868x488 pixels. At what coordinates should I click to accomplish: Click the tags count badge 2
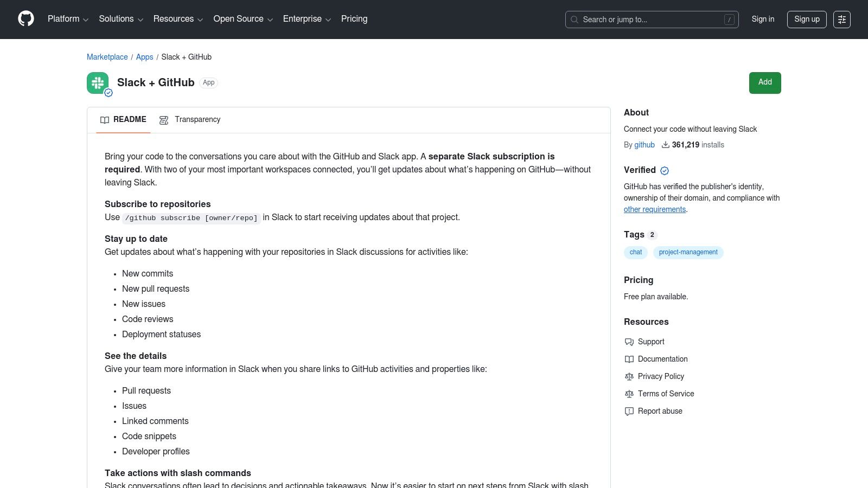(652, 235)
